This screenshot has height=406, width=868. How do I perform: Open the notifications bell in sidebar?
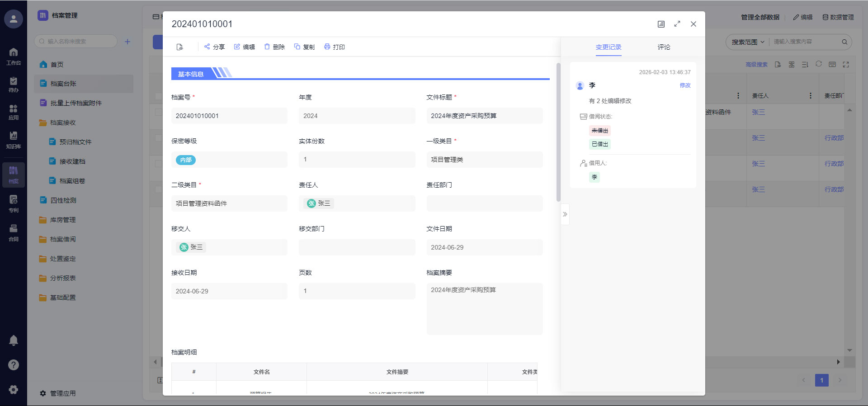(14, 340)
